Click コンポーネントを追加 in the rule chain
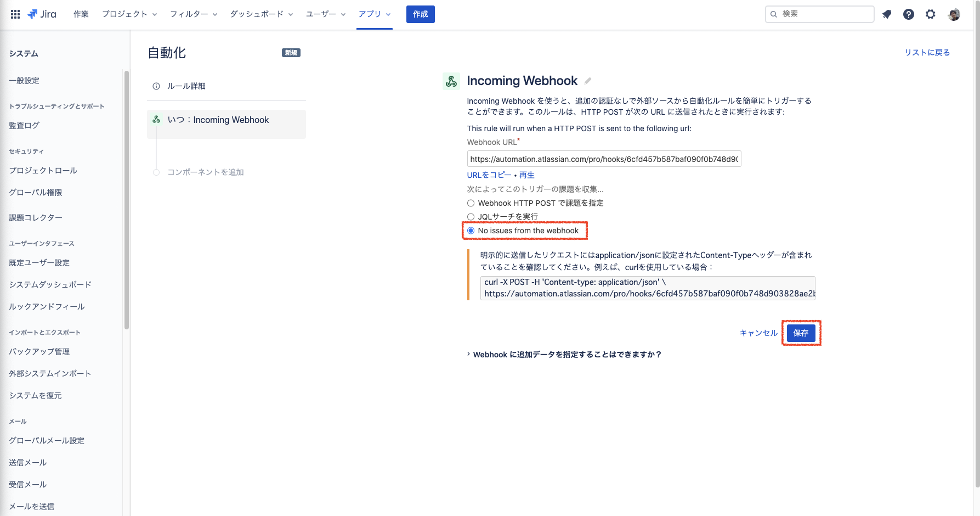The image size is (980, 516). point(205,172)
